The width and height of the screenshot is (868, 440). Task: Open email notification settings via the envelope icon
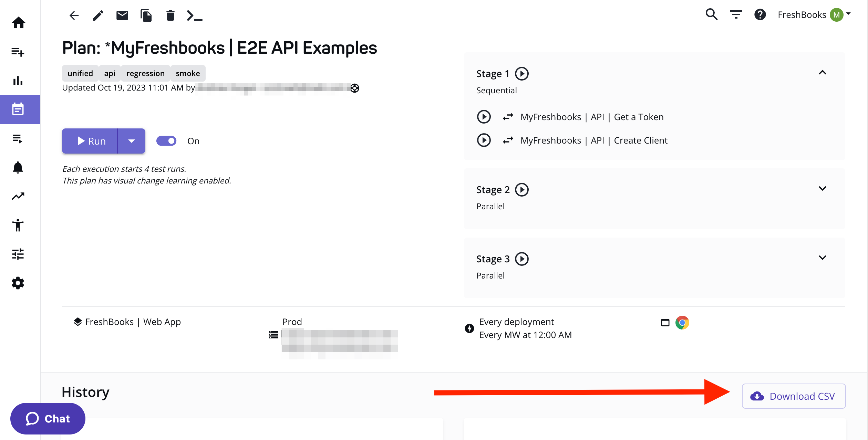(122, 15)
